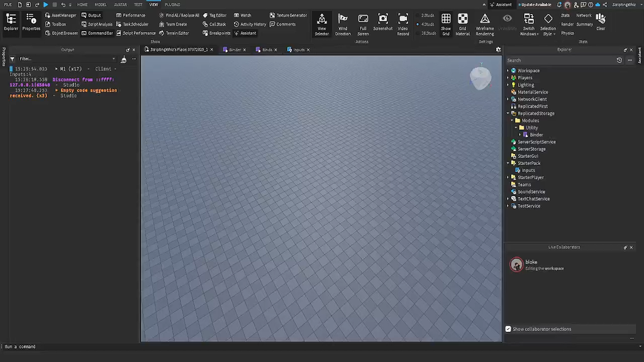
Task: Open the Assistant panel
Action: (x=245, y=33)
